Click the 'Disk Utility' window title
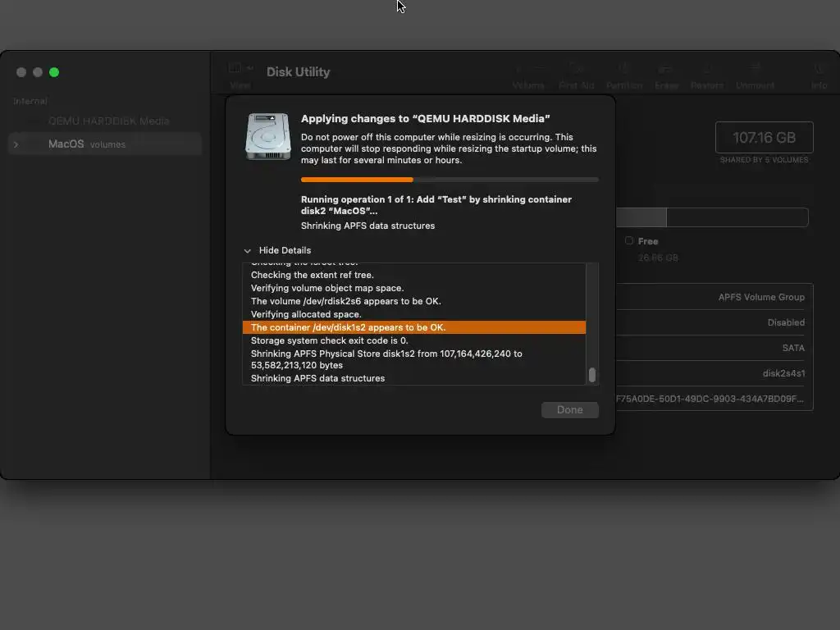 (298, 72)
